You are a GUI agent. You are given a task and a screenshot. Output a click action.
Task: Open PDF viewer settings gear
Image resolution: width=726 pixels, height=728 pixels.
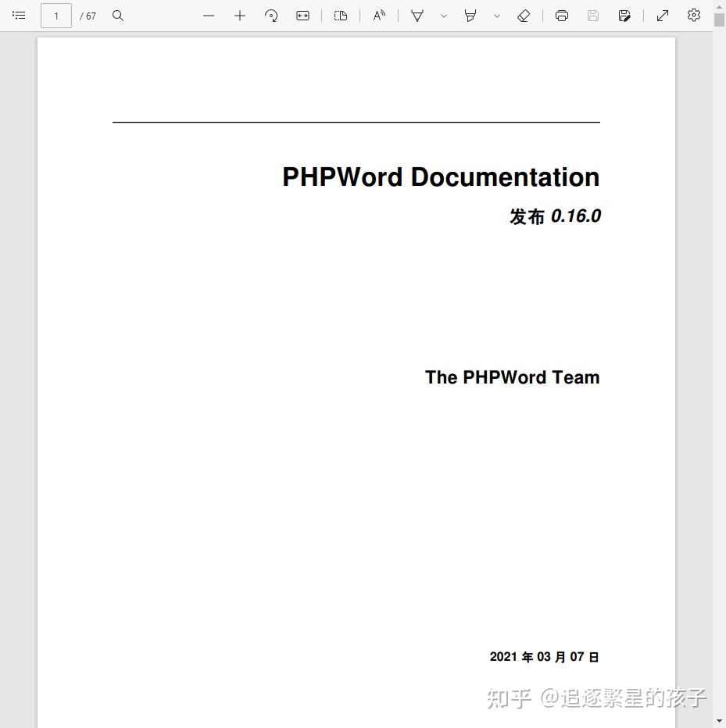(693, 16)
